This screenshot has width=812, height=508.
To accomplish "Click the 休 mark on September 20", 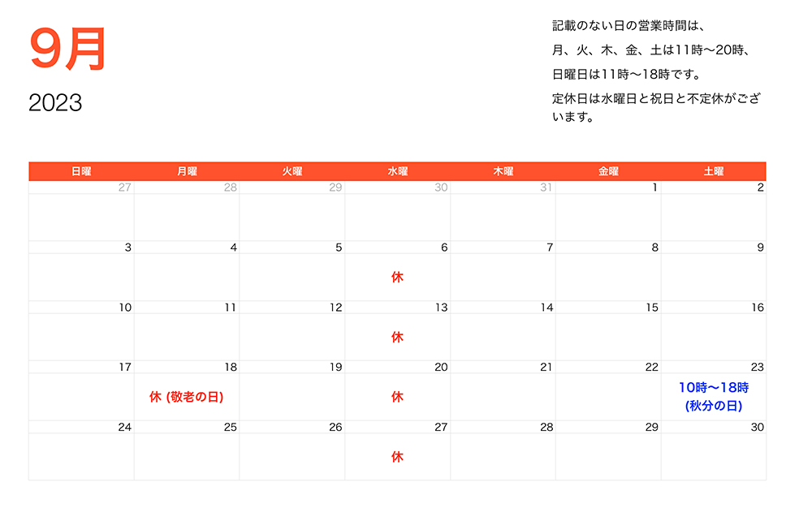I will (396, 396).
